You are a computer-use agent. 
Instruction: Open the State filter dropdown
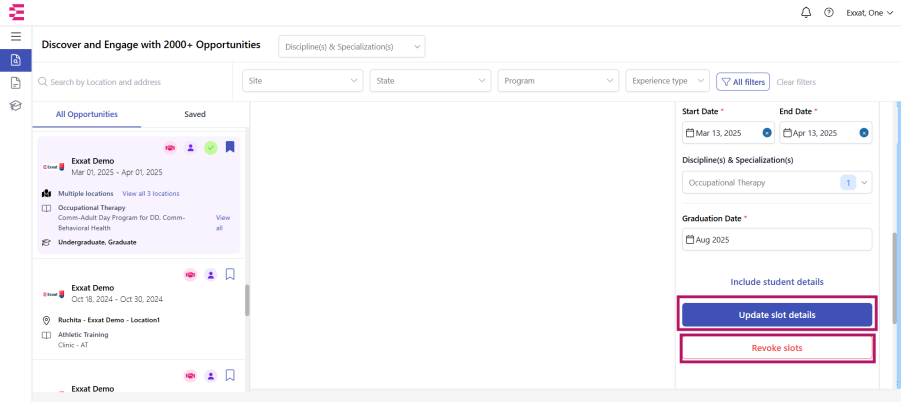click(x=430, y=81)
